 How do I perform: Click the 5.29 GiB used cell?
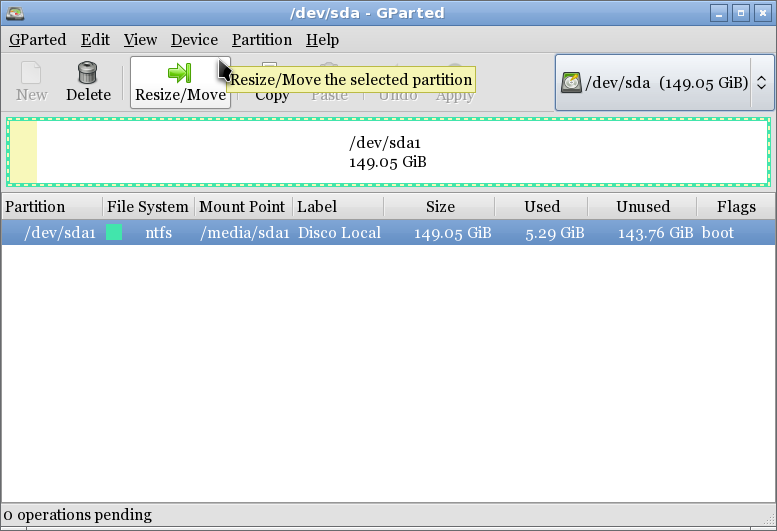click(555, 233)
